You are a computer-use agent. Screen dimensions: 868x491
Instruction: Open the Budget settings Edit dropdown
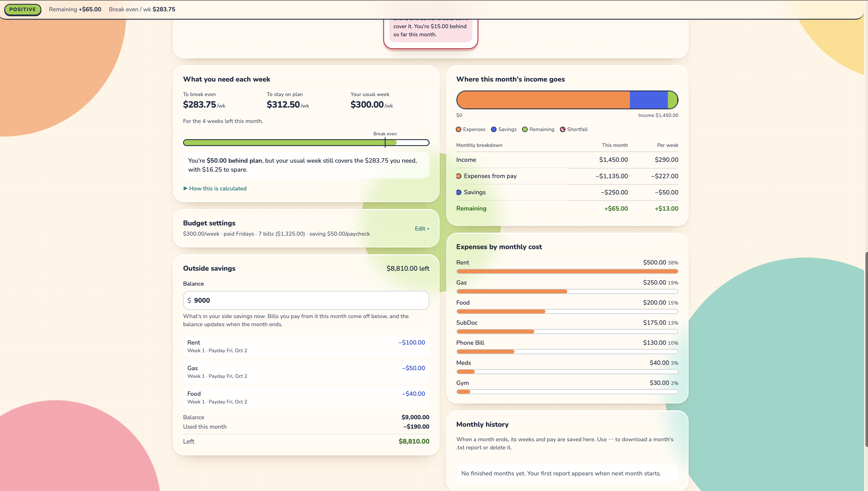click(422, 229)
